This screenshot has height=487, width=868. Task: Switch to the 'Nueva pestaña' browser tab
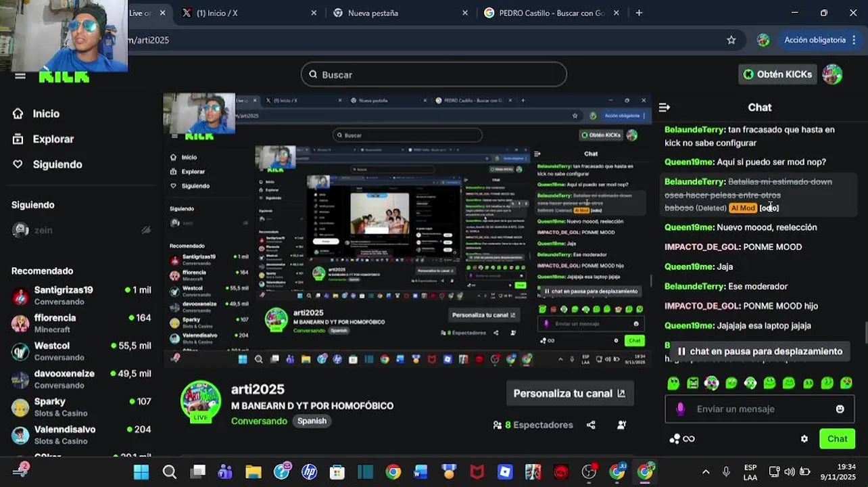tap(399, 13)
